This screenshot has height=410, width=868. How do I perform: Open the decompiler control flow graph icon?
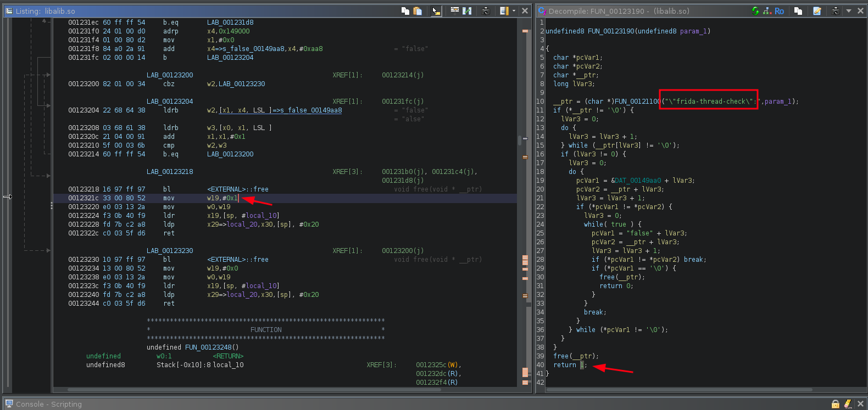click(767, 11)
